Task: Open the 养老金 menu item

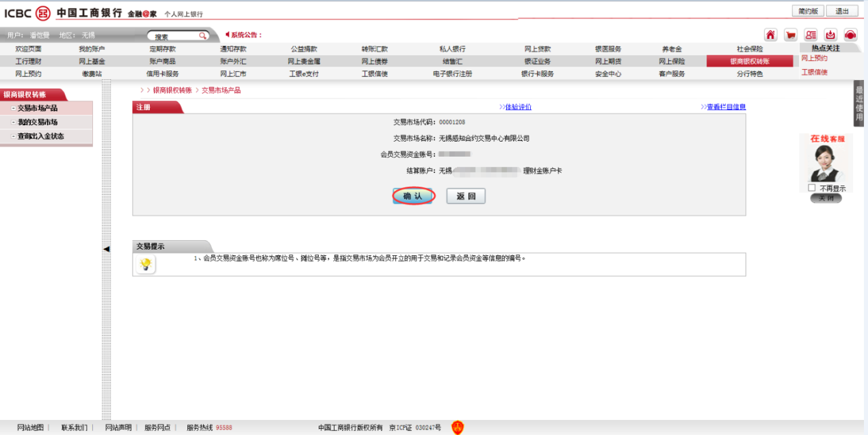Action: [672, 49]
